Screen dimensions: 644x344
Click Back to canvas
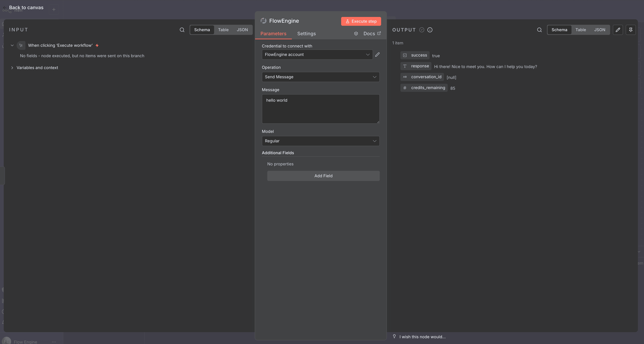point(26,7)
